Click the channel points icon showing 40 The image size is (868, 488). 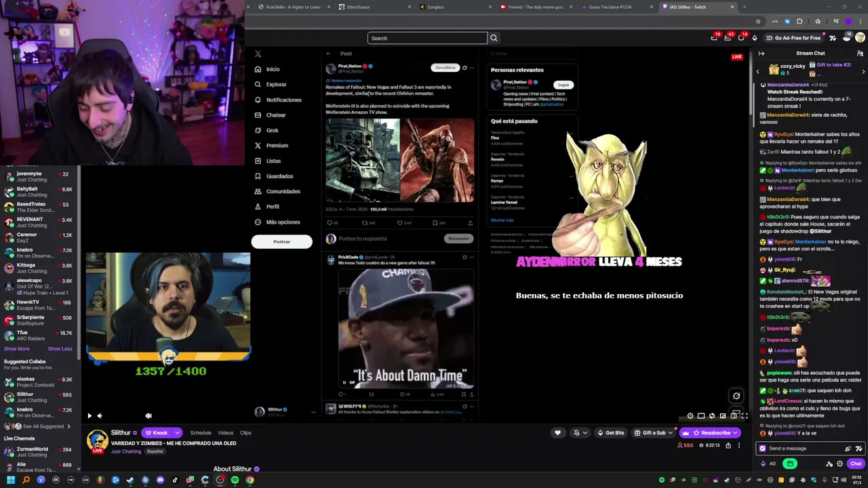click(x=769, y=464)
